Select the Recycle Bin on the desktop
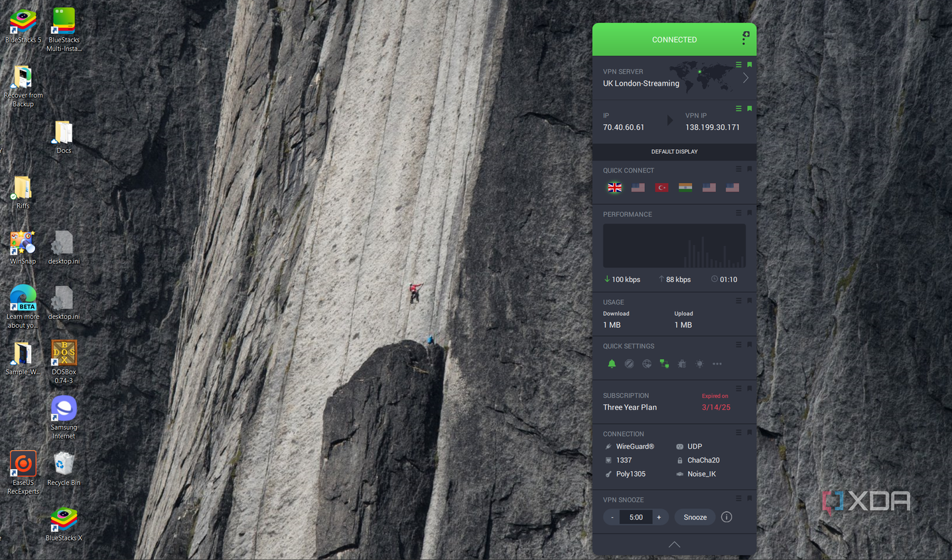This screenshot has width=952, height=560. [x=64, y=469]
